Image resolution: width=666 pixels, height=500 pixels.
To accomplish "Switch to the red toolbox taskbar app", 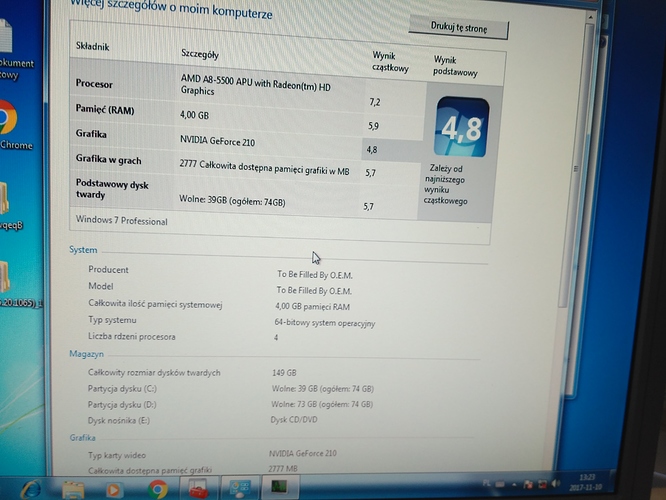I will 198,489.
